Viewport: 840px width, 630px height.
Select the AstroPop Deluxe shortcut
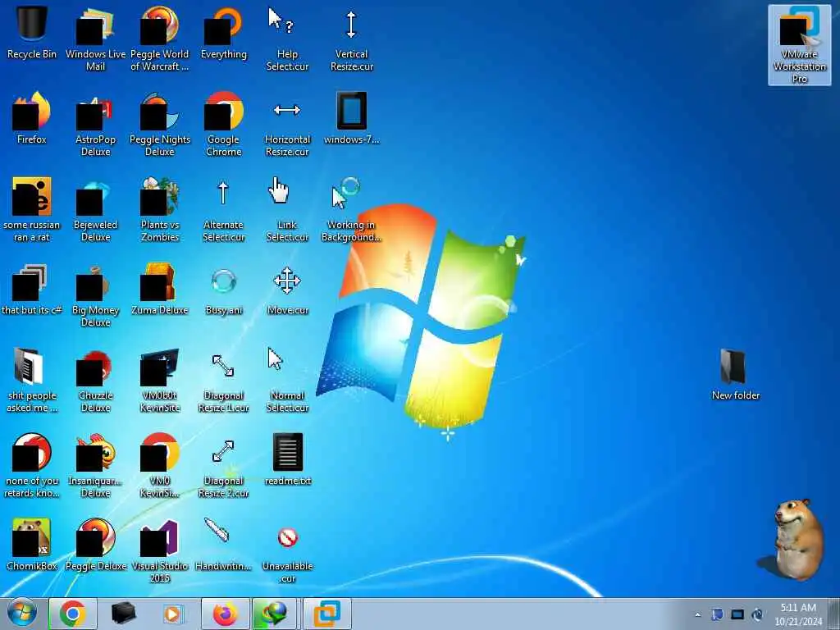click(x=95, y=125)
